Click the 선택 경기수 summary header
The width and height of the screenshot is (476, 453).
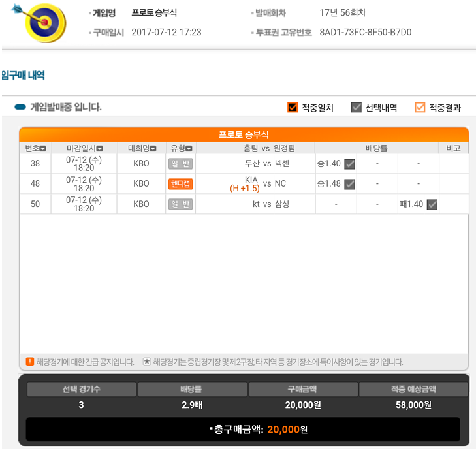coord(82,389)
